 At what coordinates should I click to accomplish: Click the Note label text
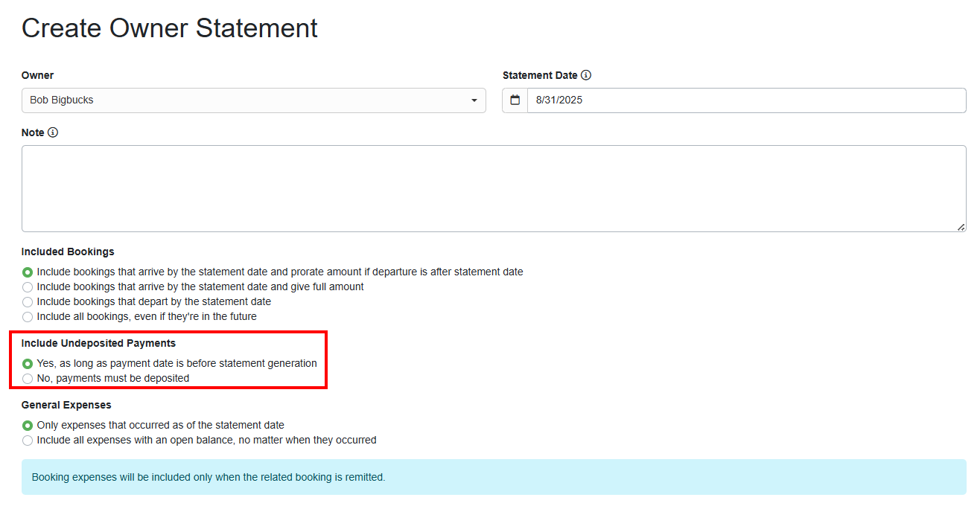click(x=33, y=132)
